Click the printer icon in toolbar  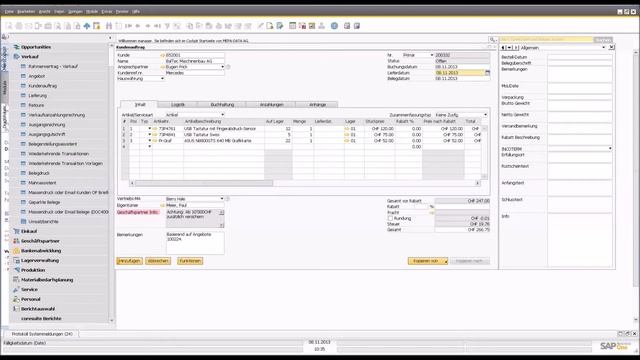(x=19, y=26)
